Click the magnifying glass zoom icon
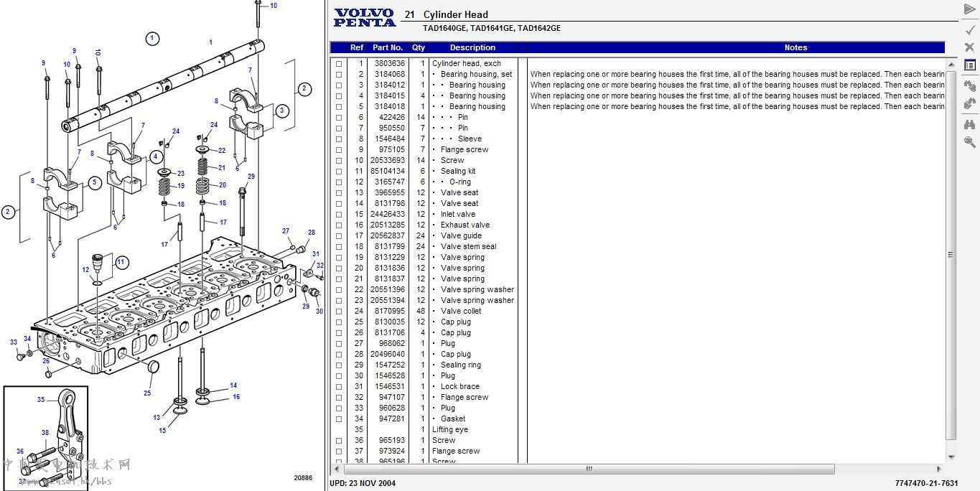 [969, 142]
